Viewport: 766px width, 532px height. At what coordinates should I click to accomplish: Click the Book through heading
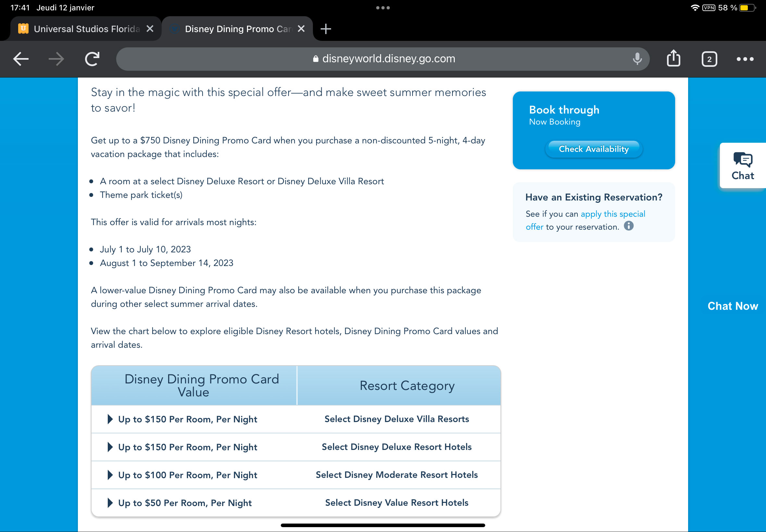(x=564, y=110)
